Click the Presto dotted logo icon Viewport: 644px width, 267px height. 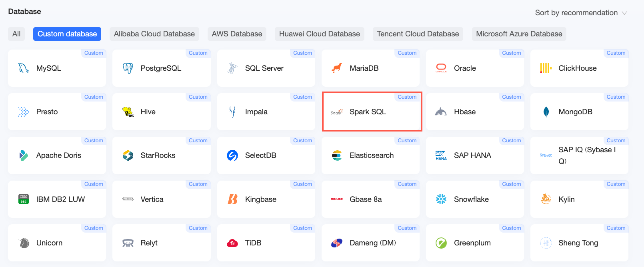click(x=24, y=112)
